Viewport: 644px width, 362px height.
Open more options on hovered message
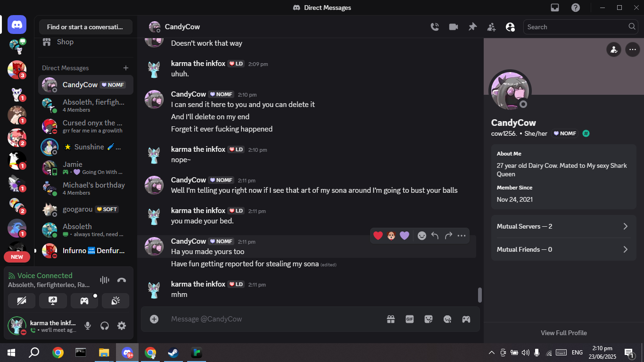(462, 236)
